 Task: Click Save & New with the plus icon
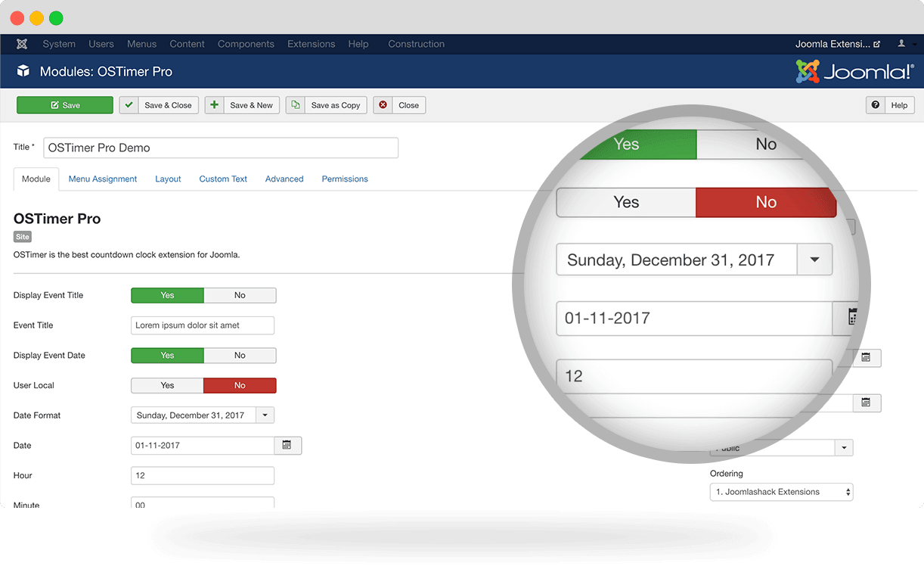(242, 105)
